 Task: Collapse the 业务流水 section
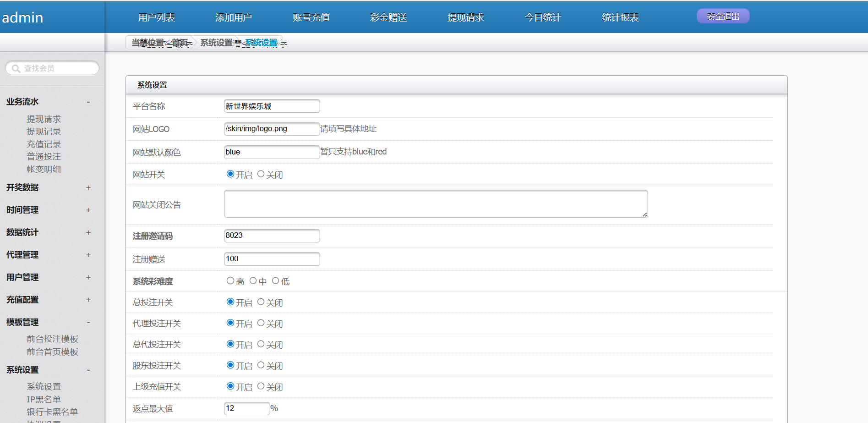(x=88, y=102)
